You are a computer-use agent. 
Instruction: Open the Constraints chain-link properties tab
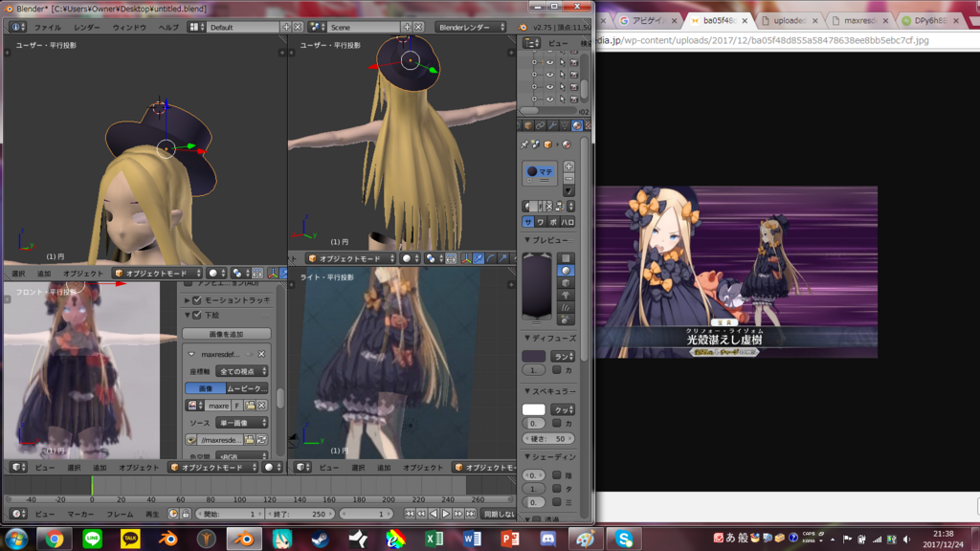pos(540,125)
